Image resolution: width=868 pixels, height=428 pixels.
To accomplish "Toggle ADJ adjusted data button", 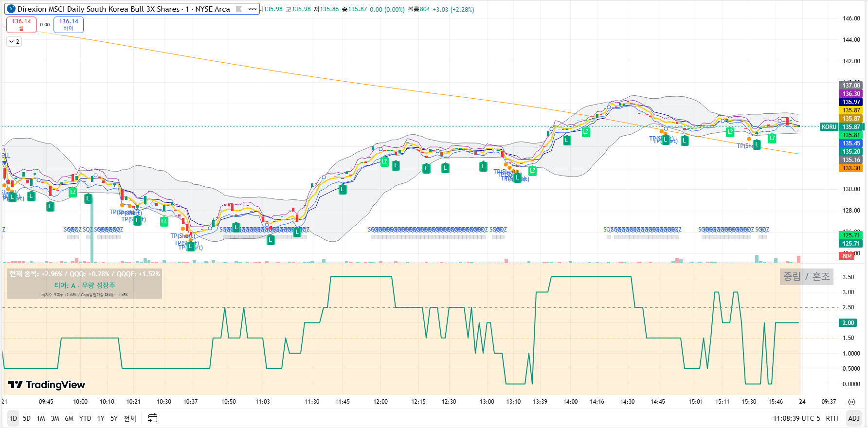I will [854, 418].
